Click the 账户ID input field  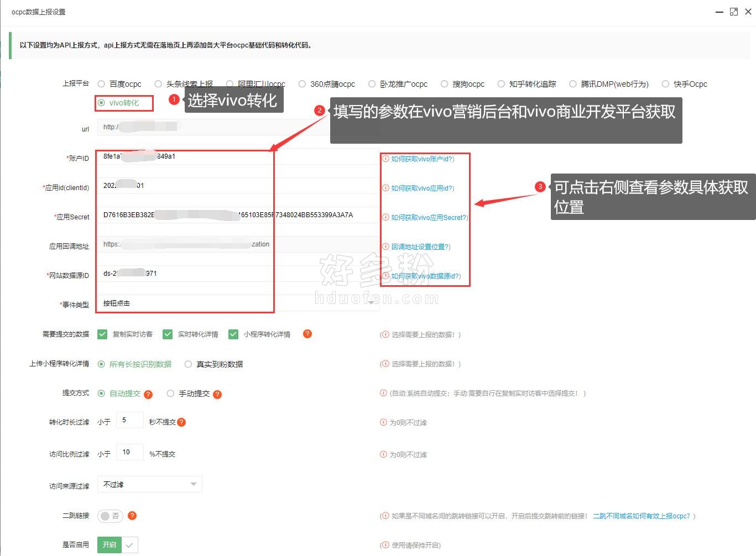(238, 156)
